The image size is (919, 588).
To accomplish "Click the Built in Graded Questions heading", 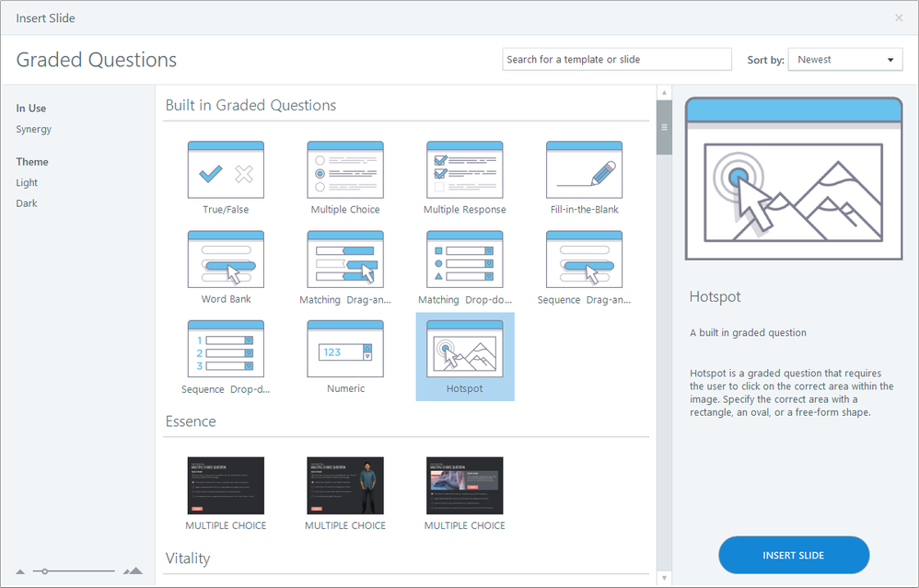I will point(250,106).
